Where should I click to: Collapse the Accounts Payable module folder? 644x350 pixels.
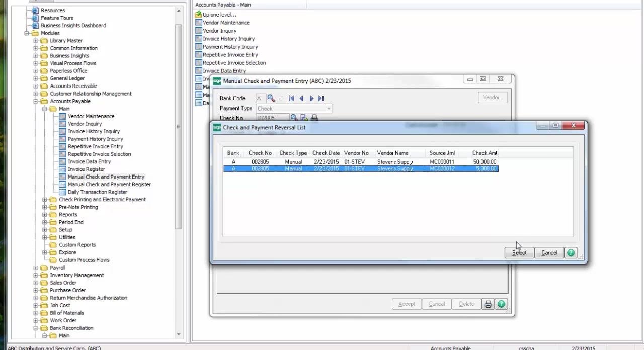coord(36,101)
